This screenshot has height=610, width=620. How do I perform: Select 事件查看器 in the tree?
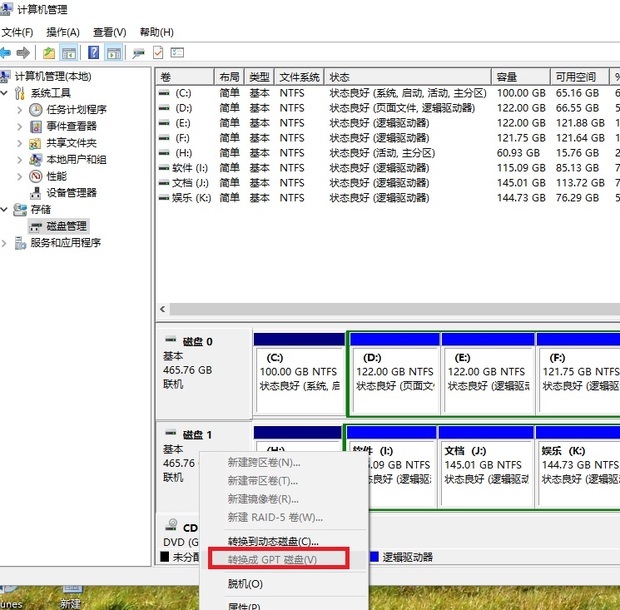72,126
